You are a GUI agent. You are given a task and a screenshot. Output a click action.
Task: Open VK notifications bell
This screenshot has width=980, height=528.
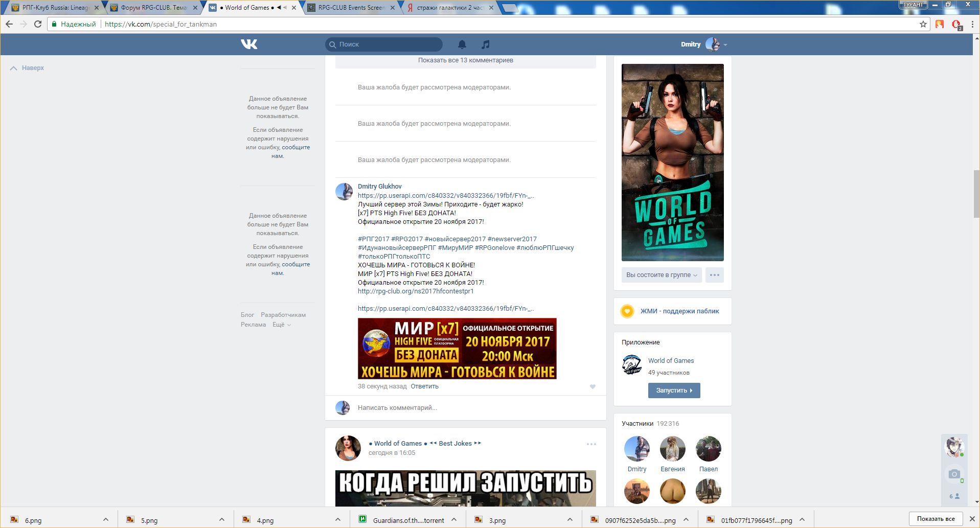coord(462,44)
